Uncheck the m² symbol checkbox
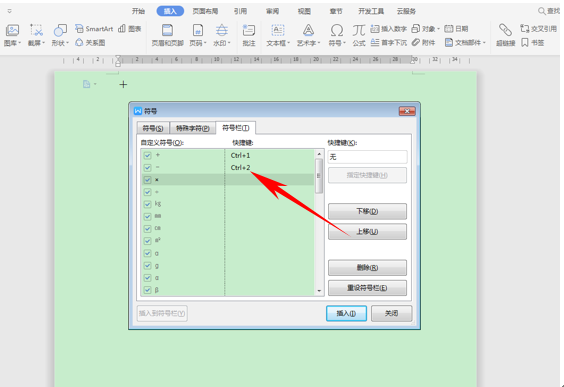Viewport: 564px width, 387px height. point(147,241)
